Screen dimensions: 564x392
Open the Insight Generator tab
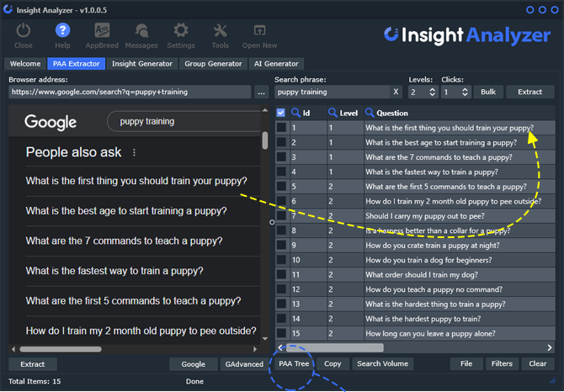pos(142,64)
